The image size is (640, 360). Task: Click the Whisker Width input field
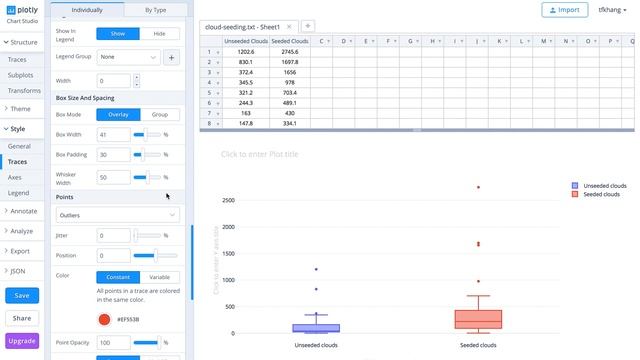[x=113, y=177]
